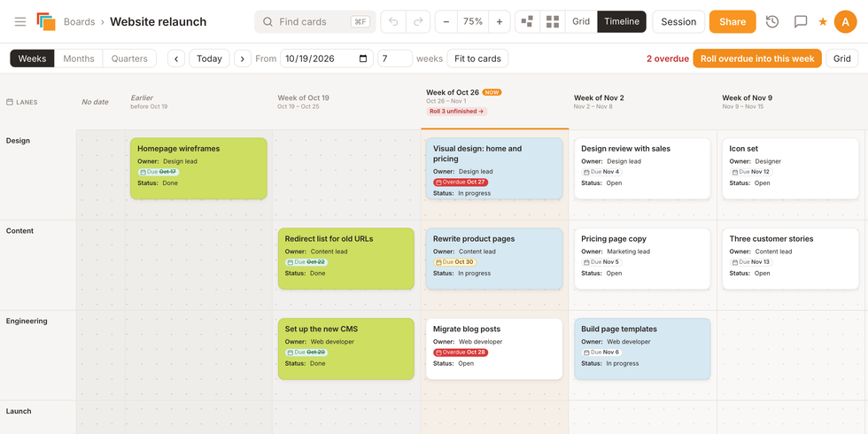Open the Redirect list for old URLs card
The width and height of the screenshot is (868, 434).
coord(346,259)
